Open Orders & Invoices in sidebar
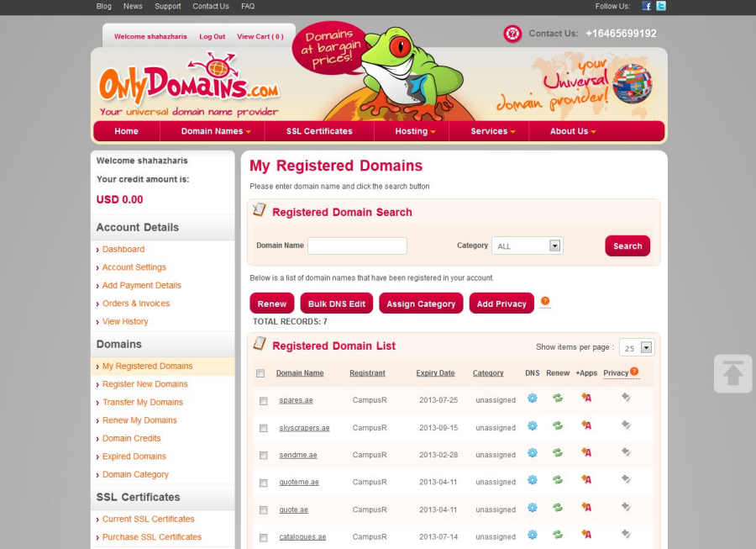The width and height of the screenshot is (756, 549). click(x=136, y=304)
